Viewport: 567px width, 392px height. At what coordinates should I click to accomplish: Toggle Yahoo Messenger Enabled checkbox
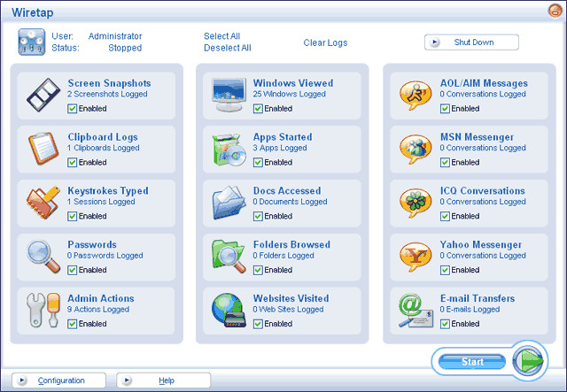coord(445,270)
